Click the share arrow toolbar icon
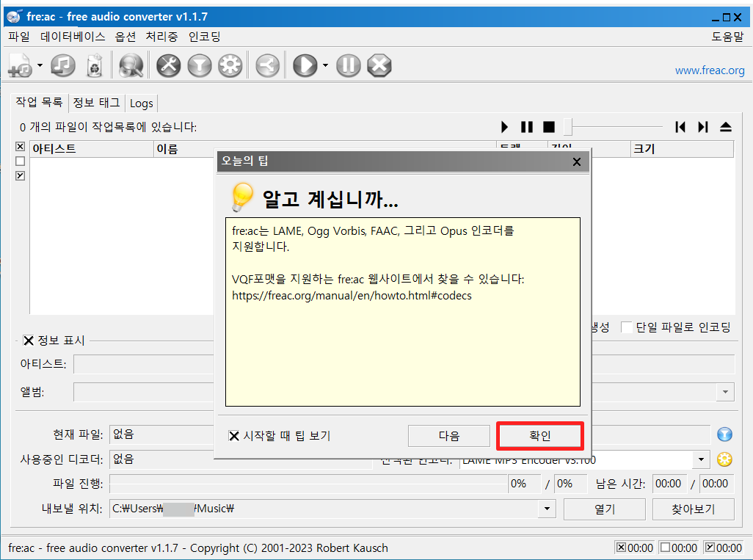This screenshot has width=753, height=560. coord(267,65)
